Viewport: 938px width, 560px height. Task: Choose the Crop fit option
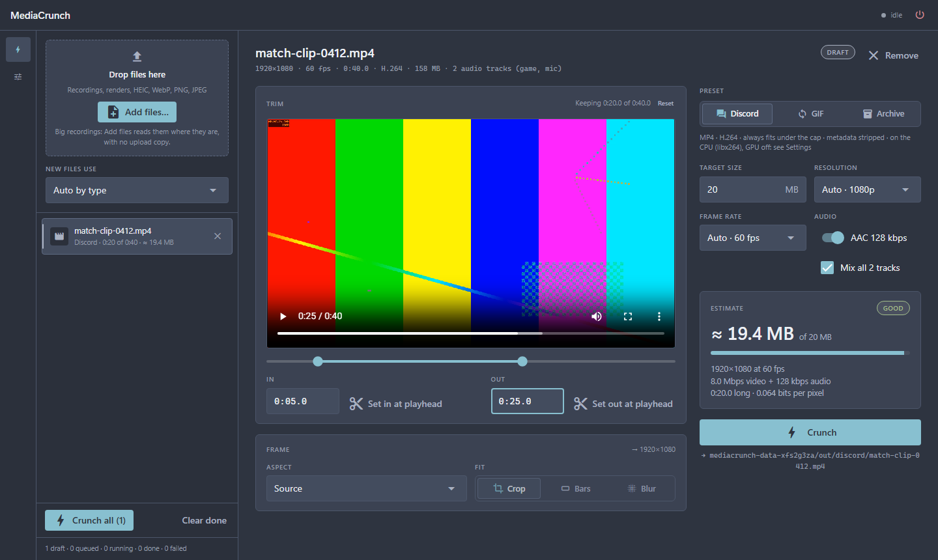(x=509, y=488)
